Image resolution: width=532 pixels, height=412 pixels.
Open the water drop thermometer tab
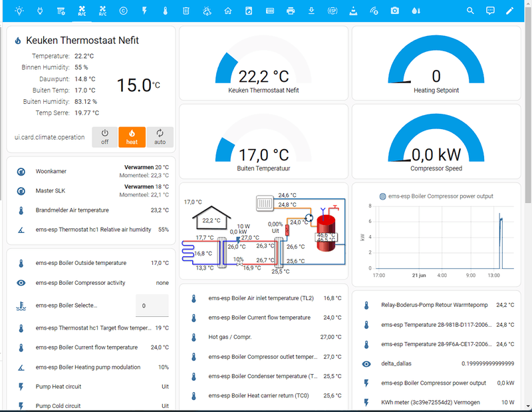(416, 11)
